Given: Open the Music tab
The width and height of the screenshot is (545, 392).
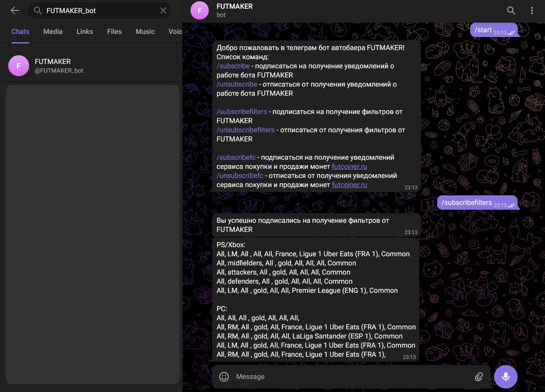Looking at the screenshot, I should 145,32.
